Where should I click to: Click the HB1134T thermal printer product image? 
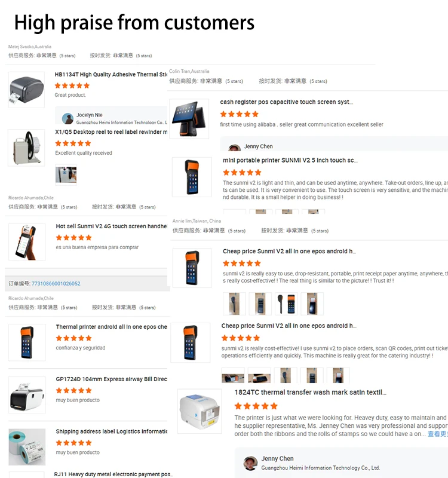26,90
